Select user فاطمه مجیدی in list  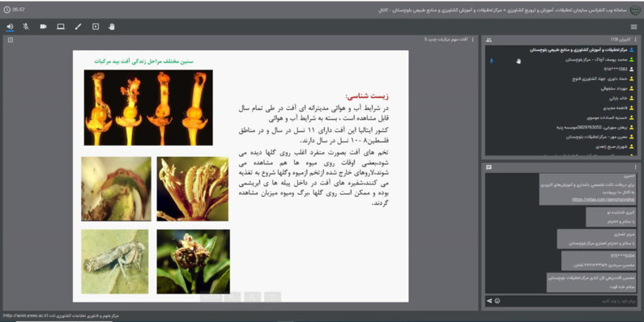(616, 108)
